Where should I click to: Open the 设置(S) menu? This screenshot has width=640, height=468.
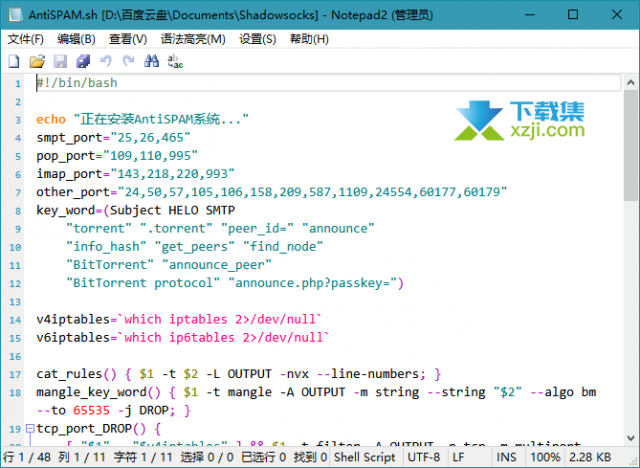[258, 39]
